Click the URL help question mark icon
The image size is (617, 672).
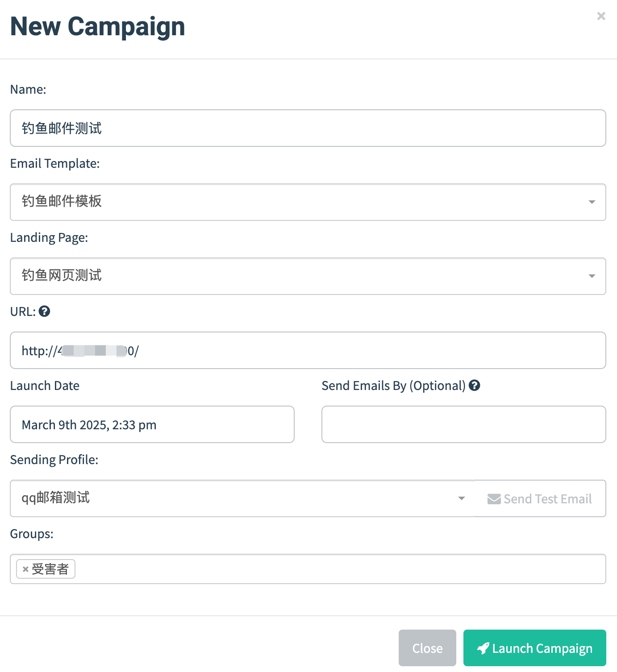tap(44, 311)
